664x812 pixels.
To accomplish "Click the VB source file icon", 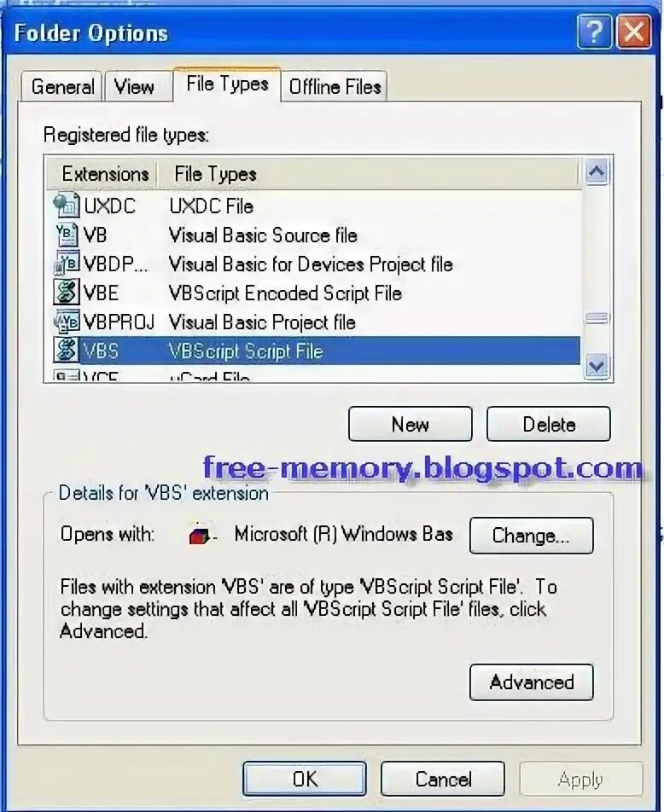I will pyautogui.click(x=67, y=235).
